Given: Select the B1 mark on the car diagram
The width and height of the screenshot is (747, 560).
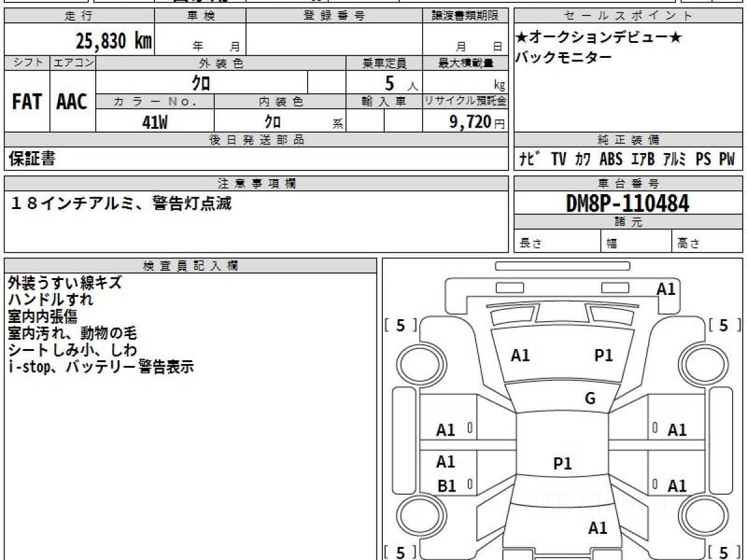Looking at the screenshot, I should 446,486.
